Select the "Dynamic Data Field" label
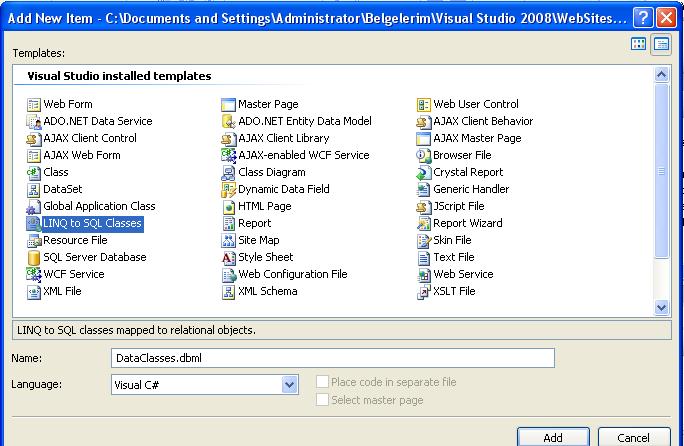 [x=284, y=189]
